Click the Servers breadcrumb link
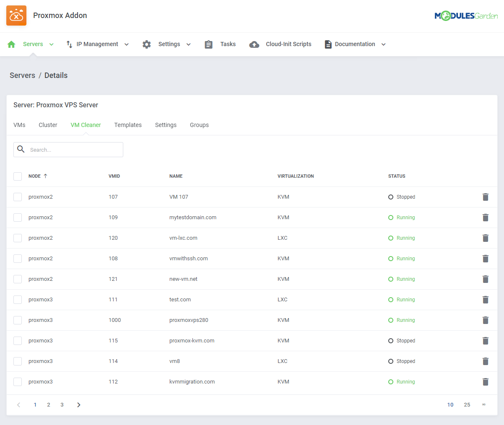 [x=22, y=75]
